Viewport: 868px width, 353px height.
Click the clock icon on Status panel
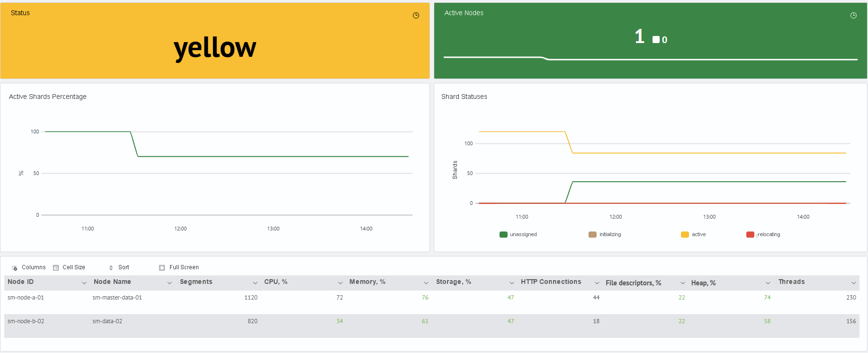click(x=416, y=16)
